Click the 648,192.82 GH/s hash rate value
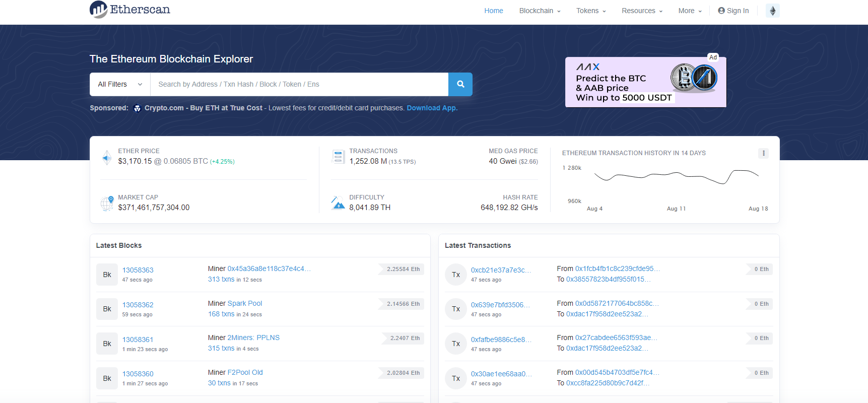Viewport: 868px width, 403px height. point(509,208)
